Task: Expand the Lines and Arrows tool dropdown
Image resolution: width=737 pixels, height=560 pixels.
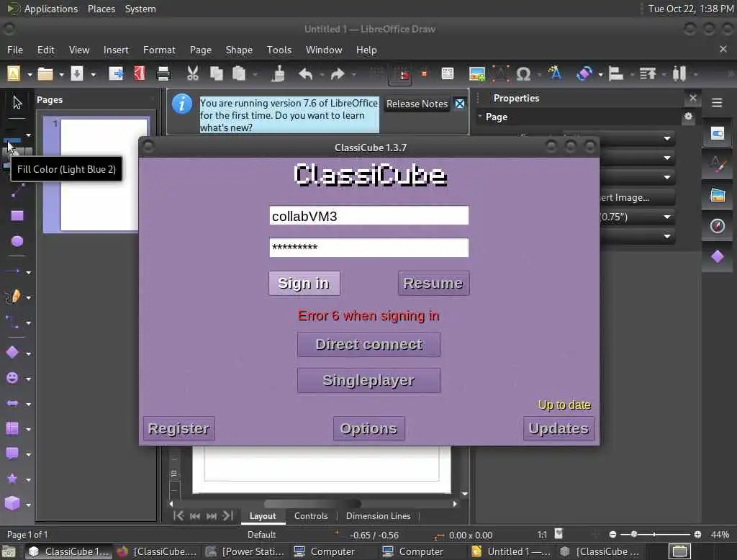Action: [x=28, y=272]
